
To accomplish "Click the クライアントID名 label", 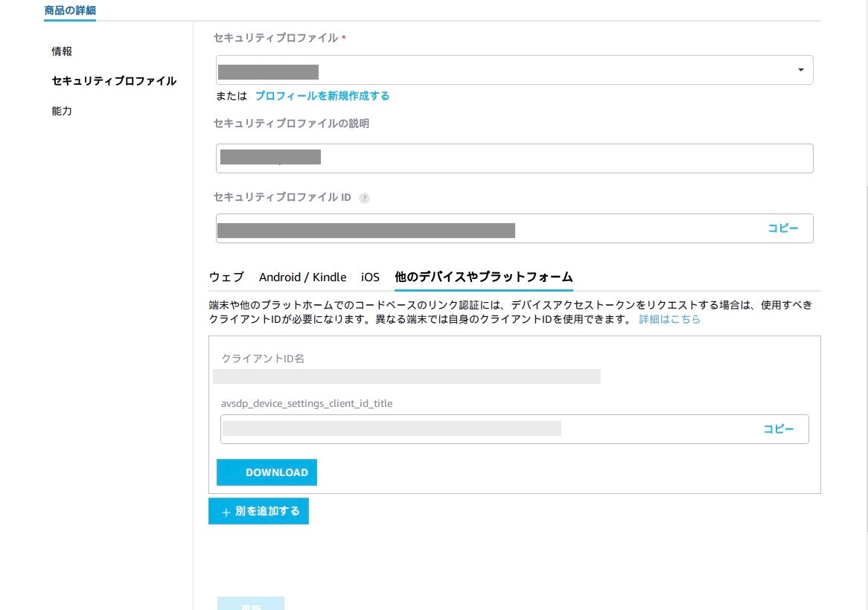I will click(263, 359).
